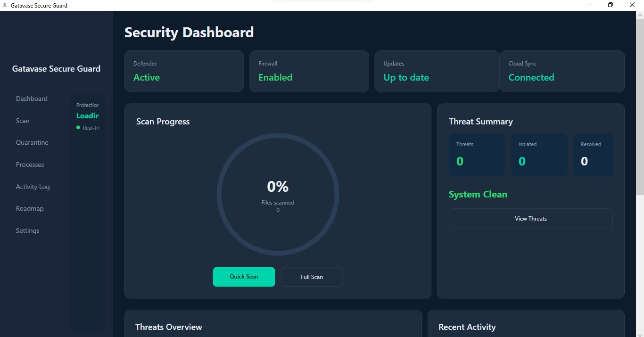Click the Protection status panel in sidebar
The width and height of the screenshot is (644, 337).
[87, 213]
